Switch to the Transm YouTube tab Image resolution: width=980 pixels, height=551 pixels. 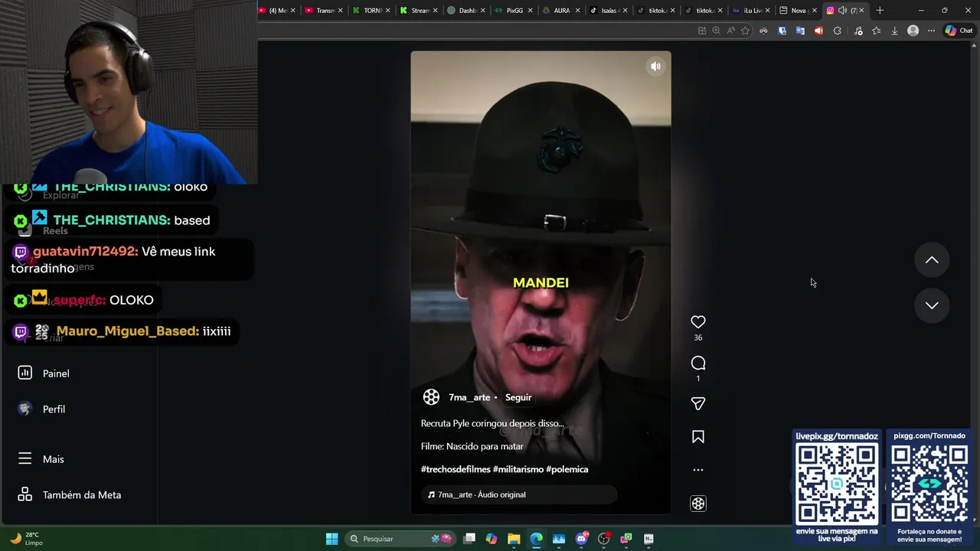pyautogui.click(x=324, y=11)
